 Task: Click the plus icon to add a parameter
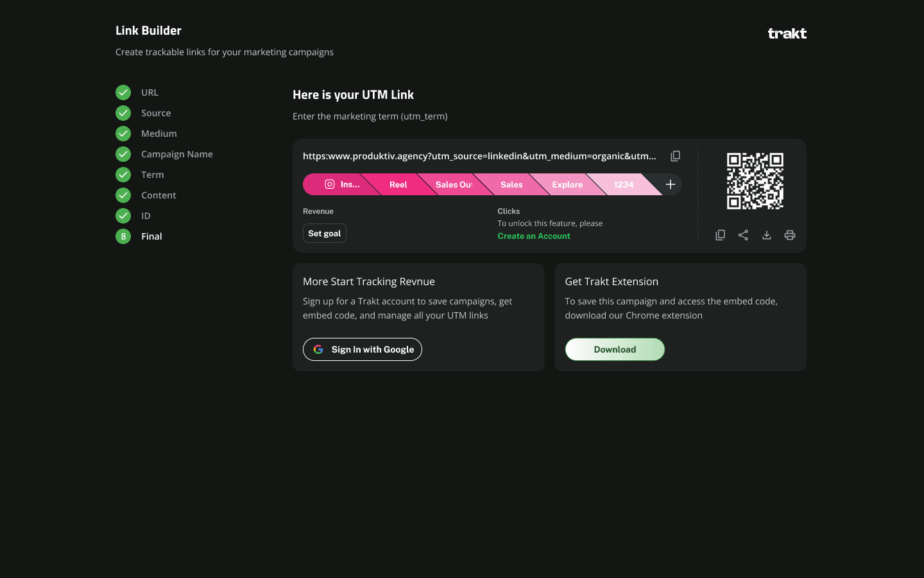point(671,184)
